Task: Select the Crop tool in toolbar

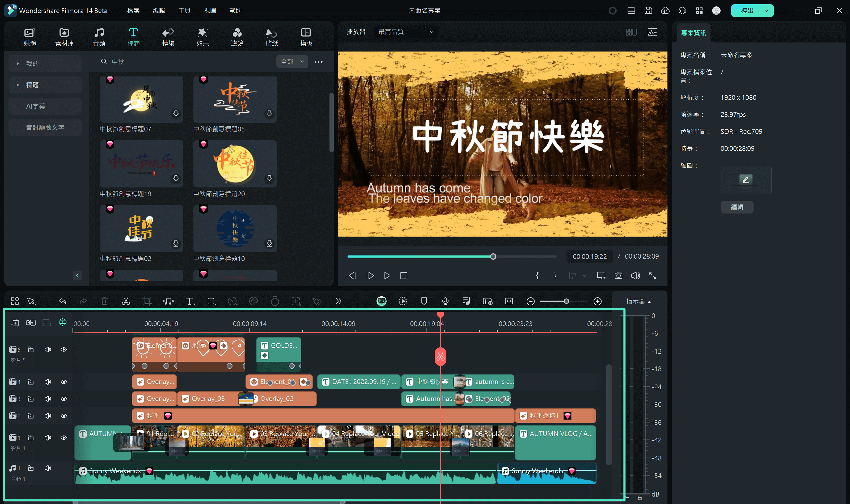Action: pos(147,301)
